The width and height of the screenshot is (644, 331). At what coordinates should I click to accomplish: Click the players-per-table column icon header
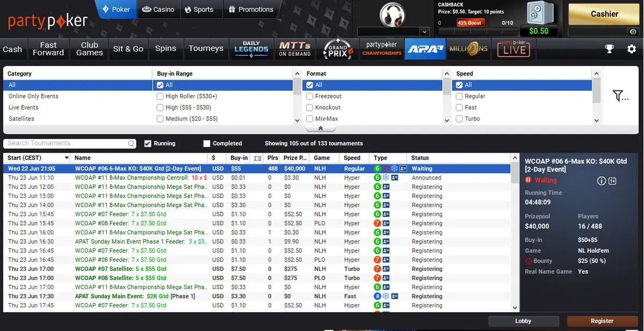[257, 158]
